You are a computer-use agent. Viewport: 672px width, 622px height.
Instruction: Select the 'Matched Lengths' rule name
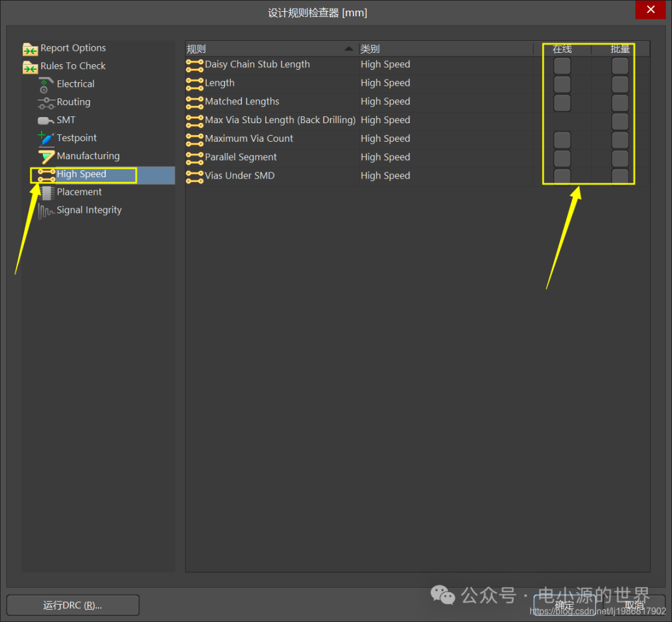(241, 101)
